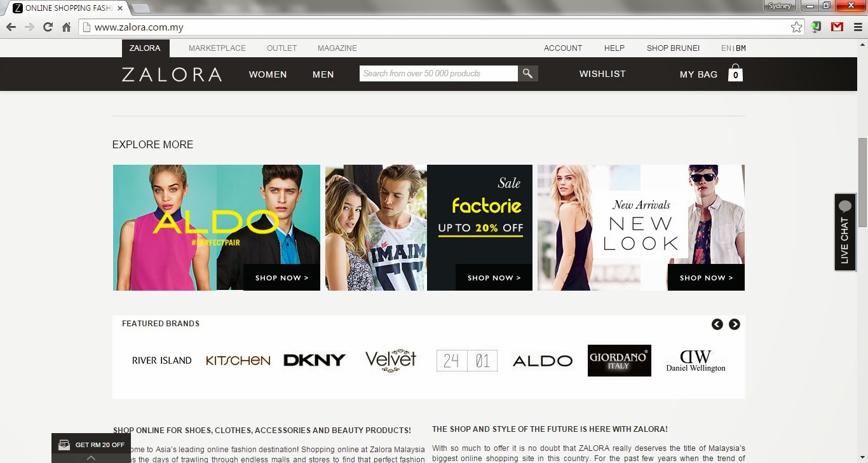Click SHOP NOW on the New Look banner
The height and width of the screenshot is (463, 868).
[x=706, y=278]
